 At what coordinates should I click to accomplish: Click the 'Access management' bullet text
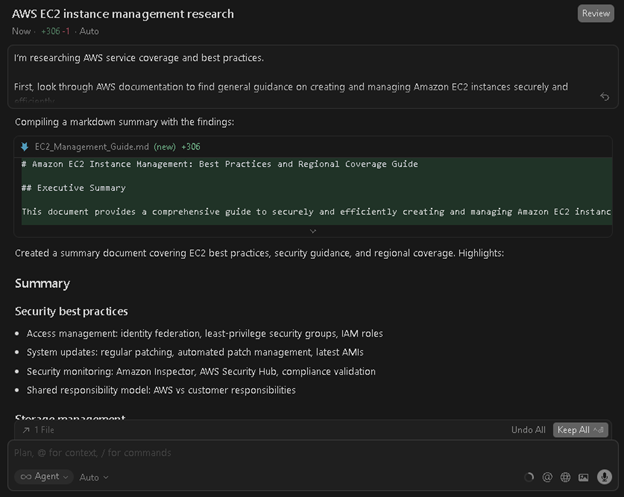205,333
